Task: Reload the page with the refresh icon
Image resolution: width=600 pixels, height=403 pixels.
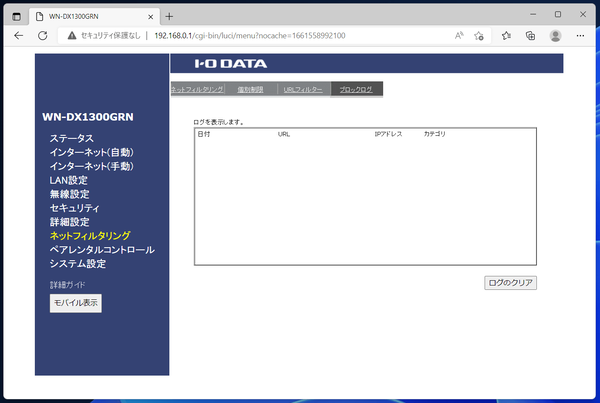Action: click(43, 35)
